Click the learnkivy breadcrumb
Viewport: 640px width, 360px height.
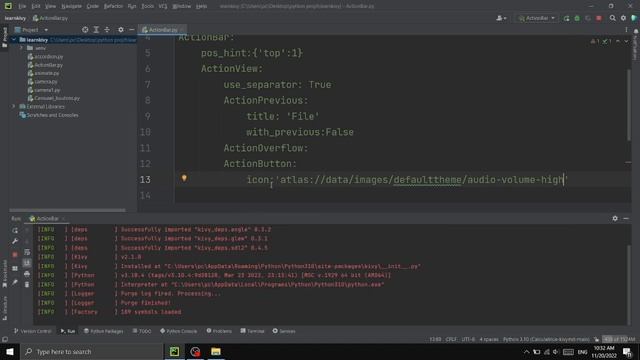tap(15, 18)
